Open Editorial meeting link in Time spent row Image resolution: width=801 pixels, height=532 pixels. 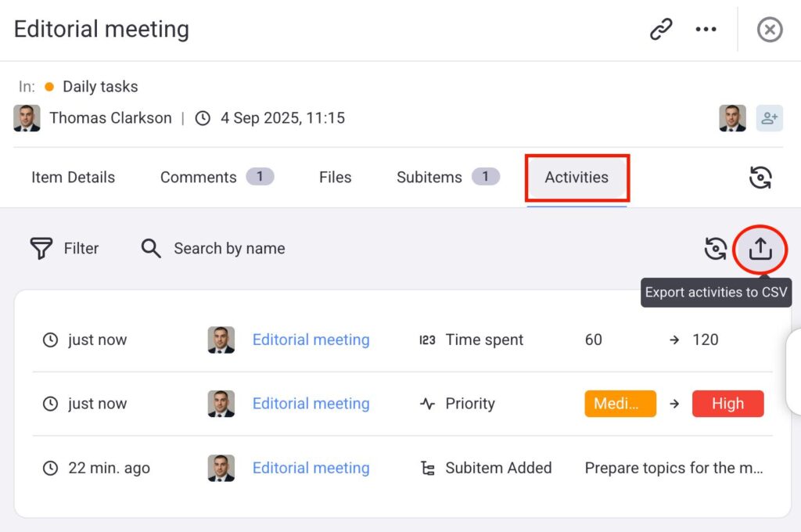[311, 340]
